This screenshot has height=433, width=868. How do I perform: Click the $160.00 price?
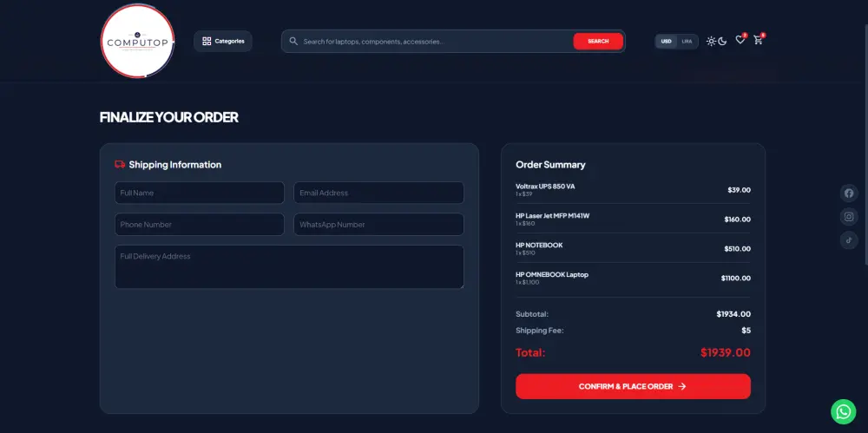(737, 220)
